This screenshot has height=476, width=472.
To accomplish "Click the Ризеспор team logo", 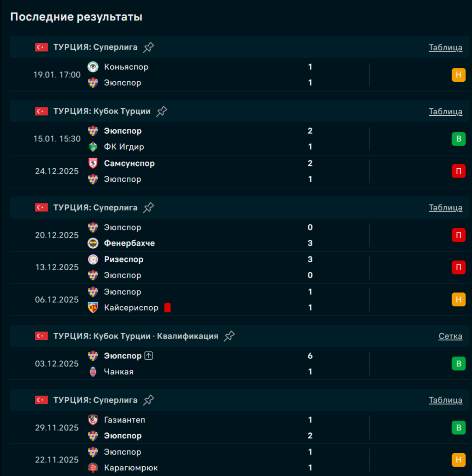I will click(x=93, y=259).
